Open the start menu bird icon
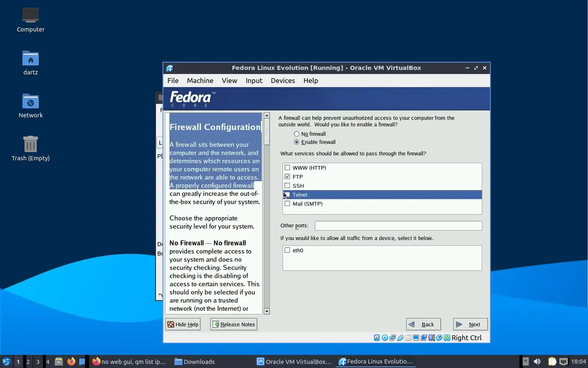This screenshot has height=368, width=588. pos(7,361)
